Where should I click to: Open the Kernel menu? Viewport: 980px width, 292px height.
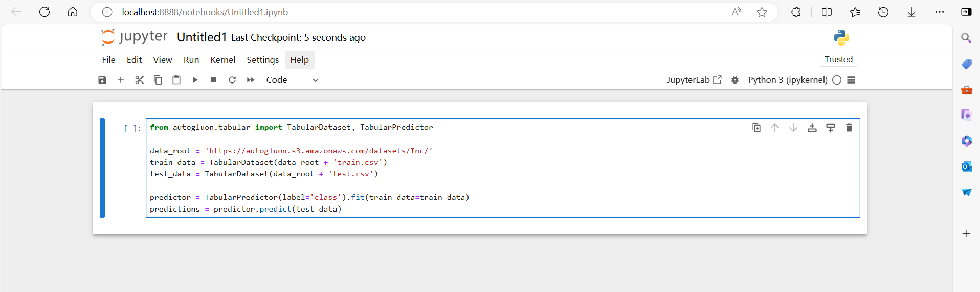(x=222, y=60)
